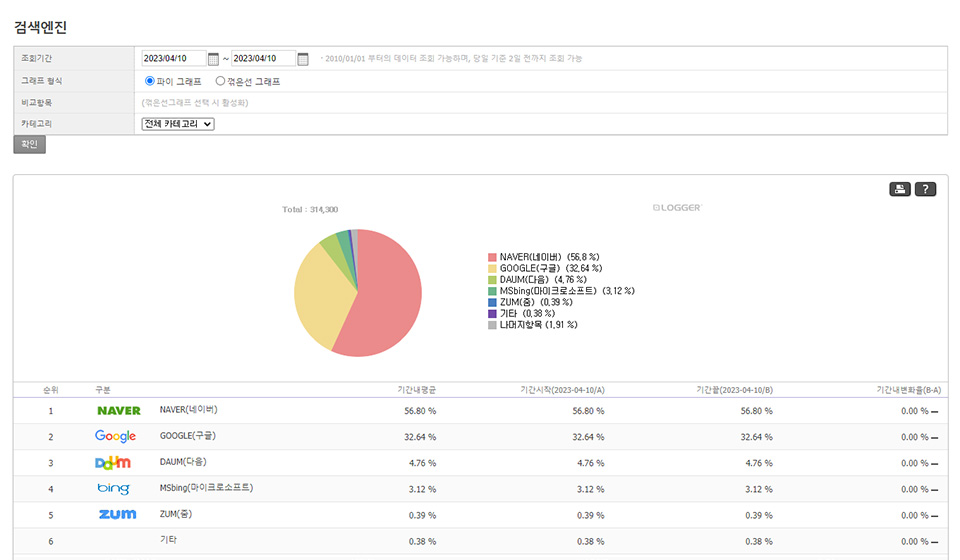Click the DAUM light green legend swatch
The height and width of the screenshot is (560, 960).
click(492, 280)
